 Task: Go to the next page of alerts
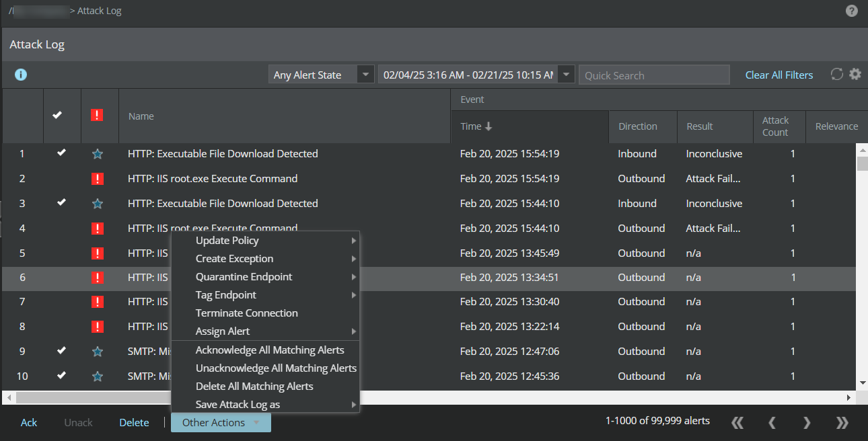pos(807,422)
